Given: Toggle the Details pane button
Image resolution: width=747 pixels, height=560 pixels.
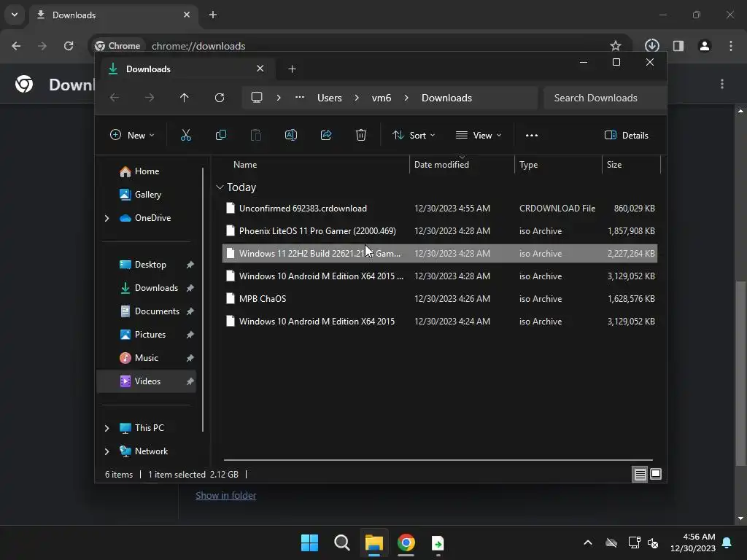Looking at the screenshot, I should point(627,135).
